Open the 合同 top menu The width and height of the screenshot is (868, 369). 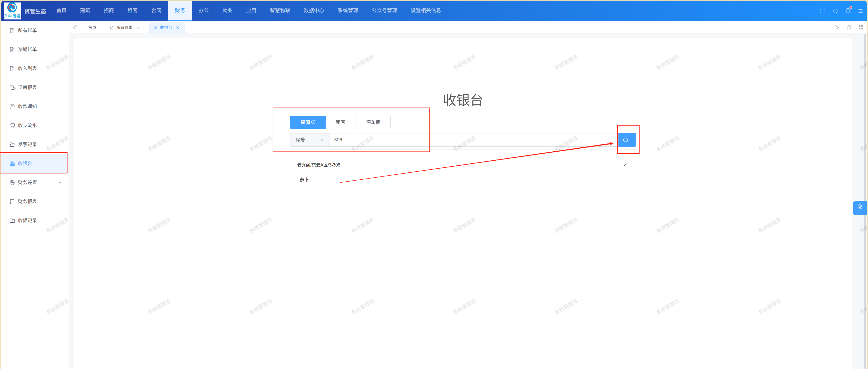(156, 10)
